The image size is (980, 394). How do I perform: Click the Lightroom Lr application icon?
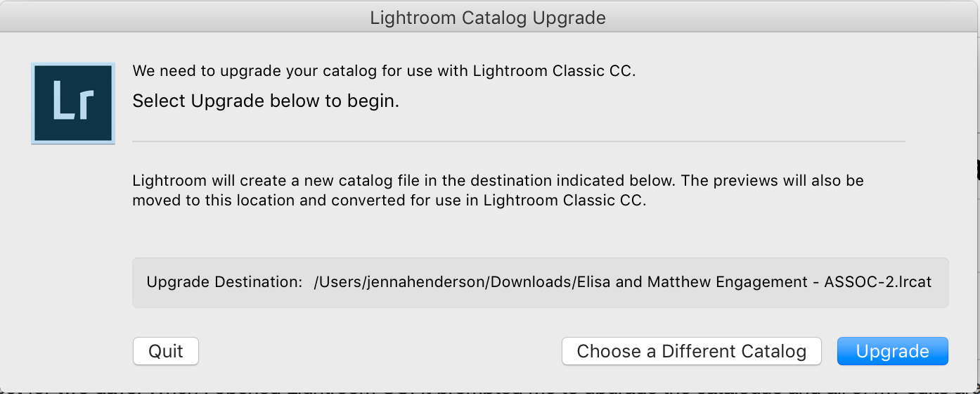click(73, 103)
